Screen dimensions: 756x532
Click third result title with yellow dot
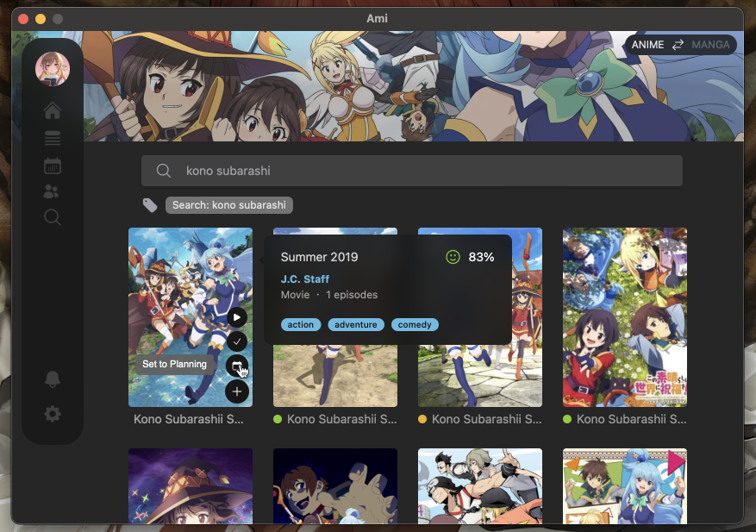[x=486, y=419]
